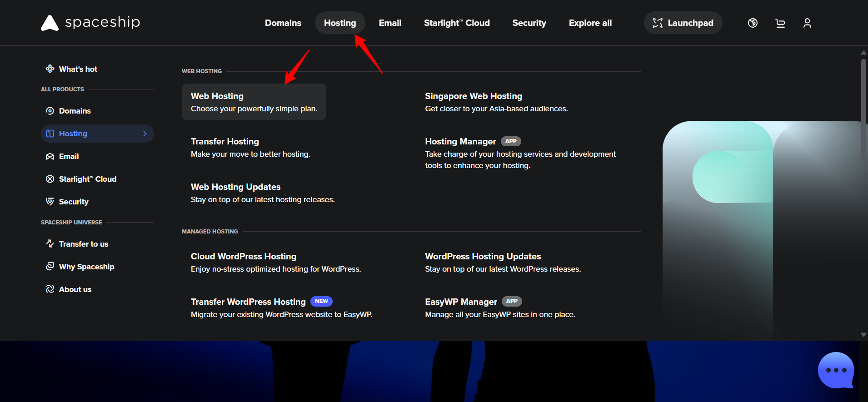Click the Spaceship logo icon

tap(50, 23)
